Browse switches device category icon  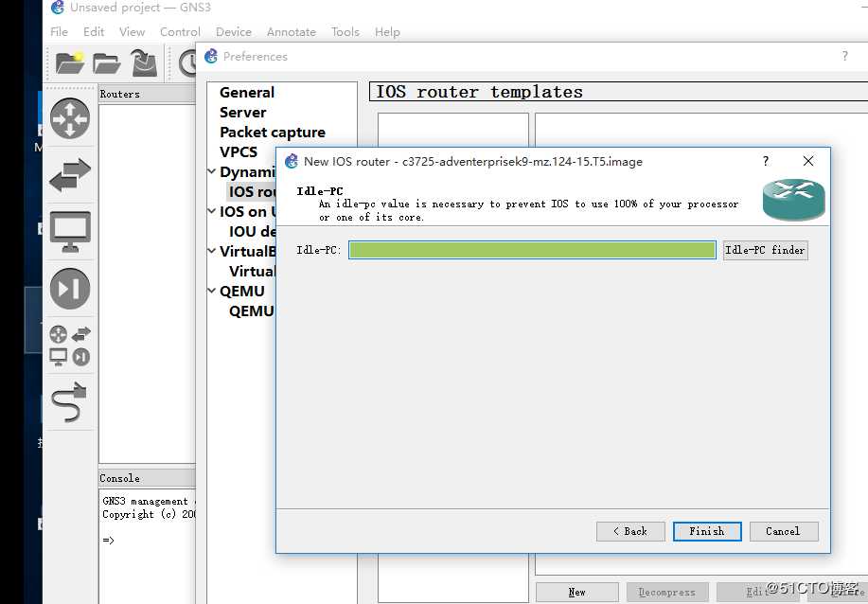(70, 175)
